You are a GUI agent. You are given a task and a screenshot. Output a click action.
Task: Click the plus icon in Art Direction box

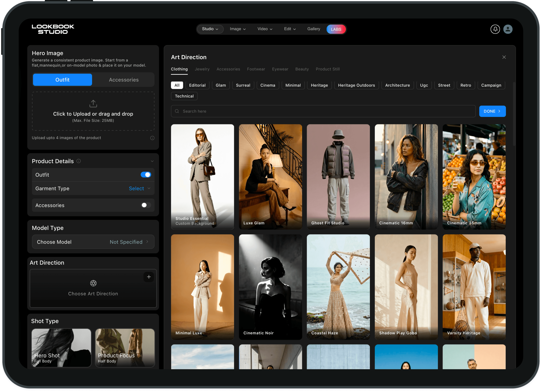click(149, 277)
